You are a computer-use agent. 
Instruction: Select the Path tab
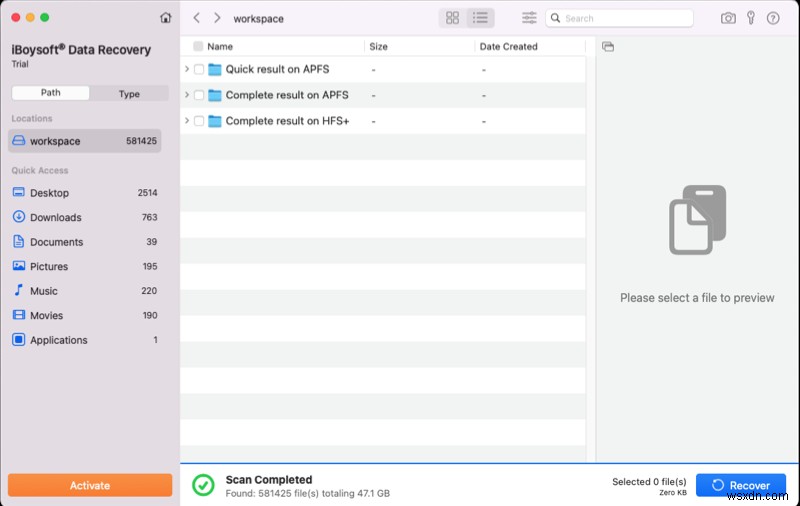coord(50,93)
